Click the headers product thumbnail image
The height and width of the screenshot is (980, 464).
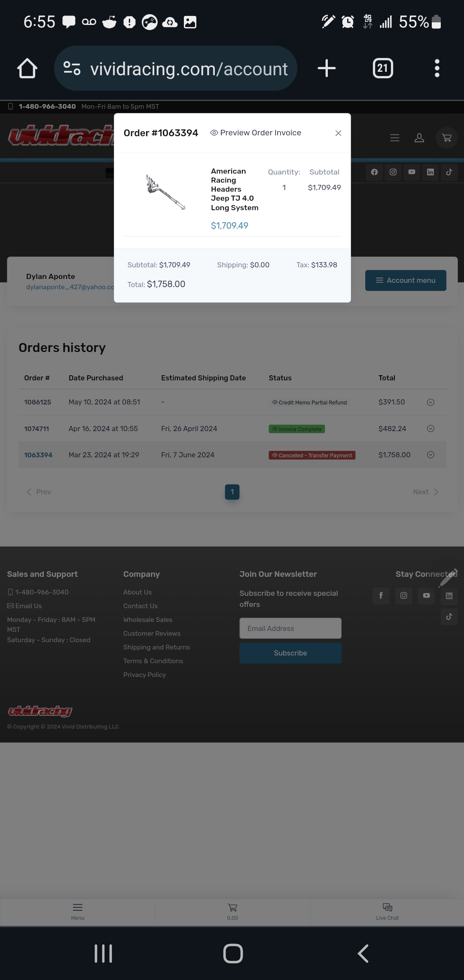pyautogui.click(x=165, y=192)
